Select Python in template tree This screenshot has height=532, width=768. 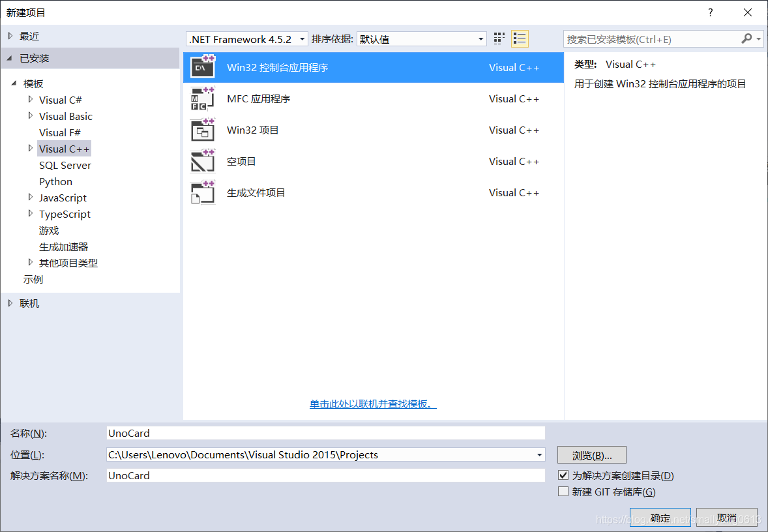tap(56, 182)
